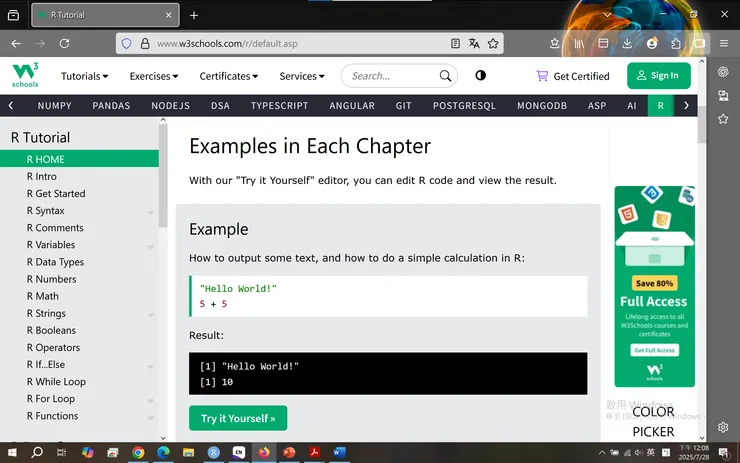
Task: Select R HOME in the sidebar
Action: (79, 159)
